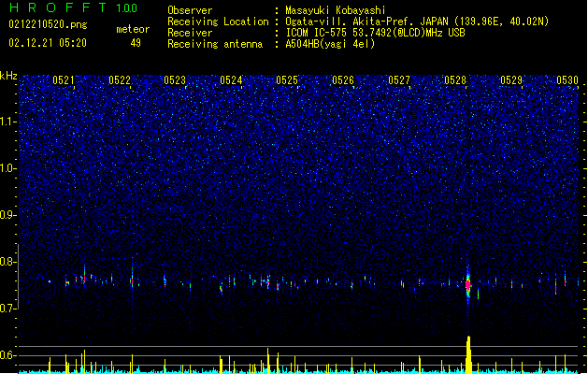The height and width of the screenshot is (374, 588).
Task: Select the ICOM IC-575 53.7492 MHz USB text
Action: click(376, 33)
